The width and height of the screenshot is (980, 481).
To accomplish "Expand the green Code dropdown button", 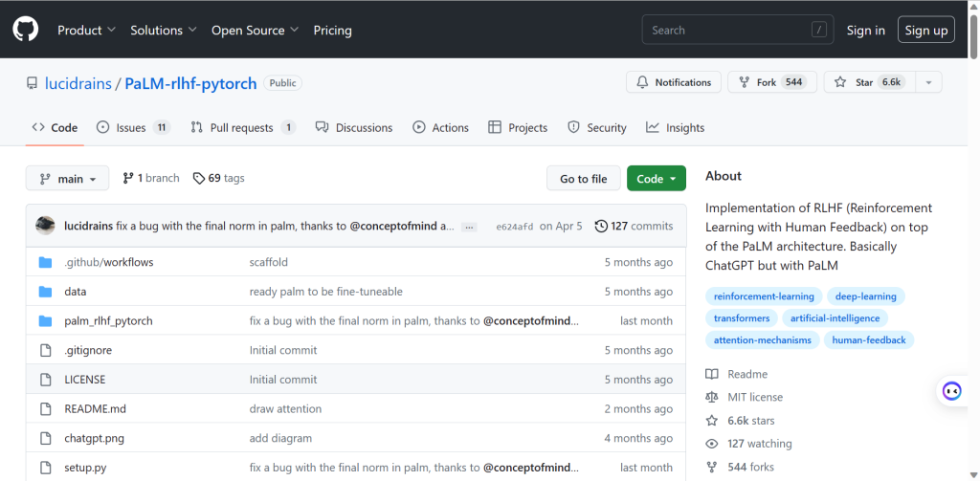I will pos(657,179).
